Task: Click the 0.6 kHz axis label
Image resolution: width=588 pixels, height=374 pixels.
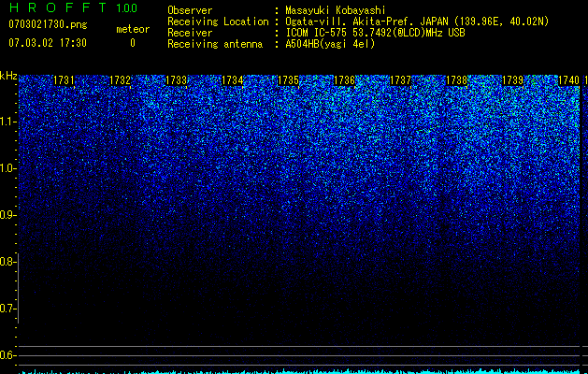Action: pos(7,355)
